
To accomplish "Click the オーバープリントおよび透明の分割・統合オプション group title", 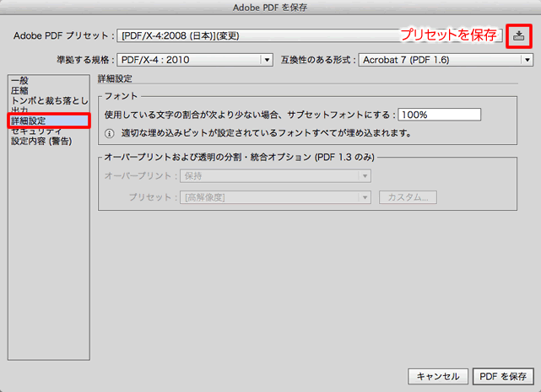I will coord(239,157).
